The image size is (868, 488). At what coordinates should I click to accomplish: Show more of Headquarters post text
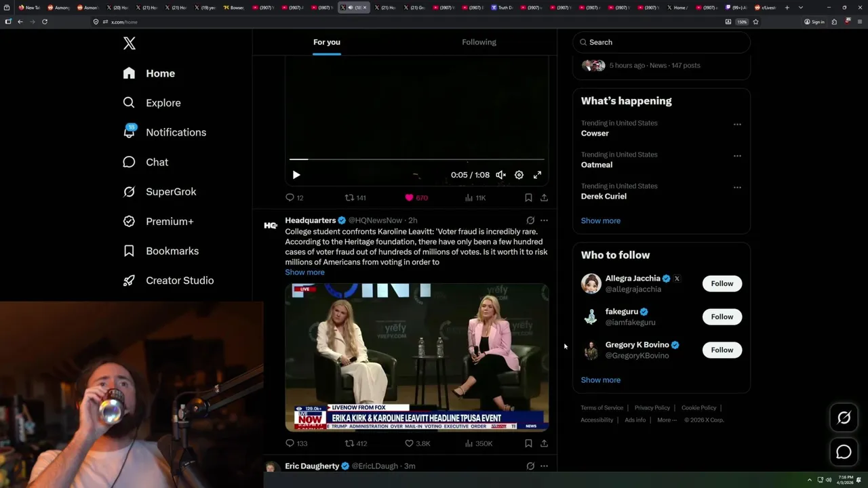[x=304, y=272]
